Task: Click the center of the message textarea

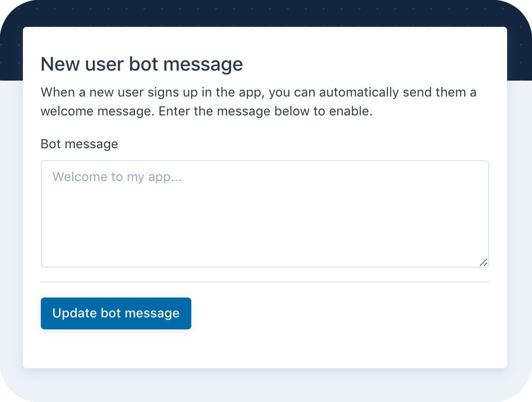Action: click(x=265, y=214)
